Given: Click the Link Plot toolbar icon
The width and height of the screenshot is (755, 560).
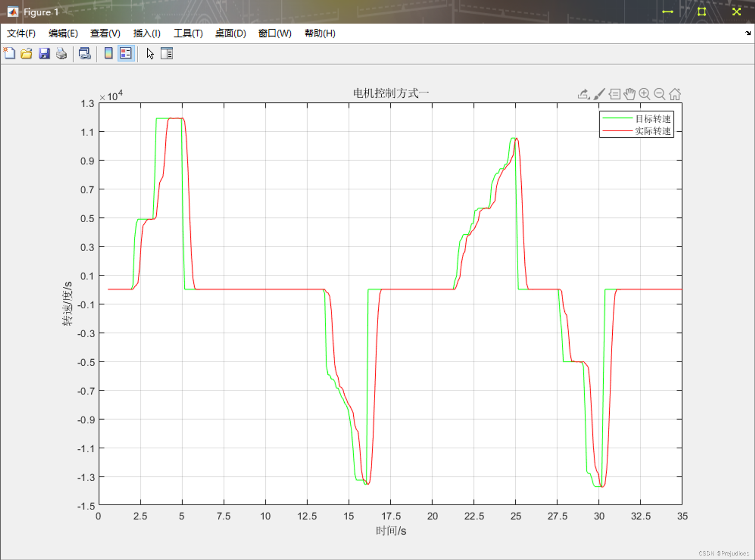Looking at the screenshot, I should (x=85, y=54).
